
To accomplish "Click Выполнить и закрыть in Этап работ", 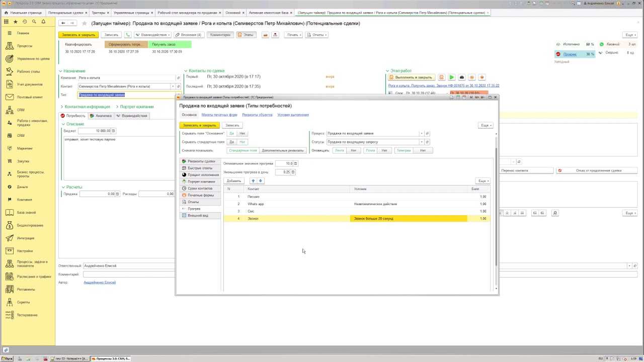I will pos(411,77).
